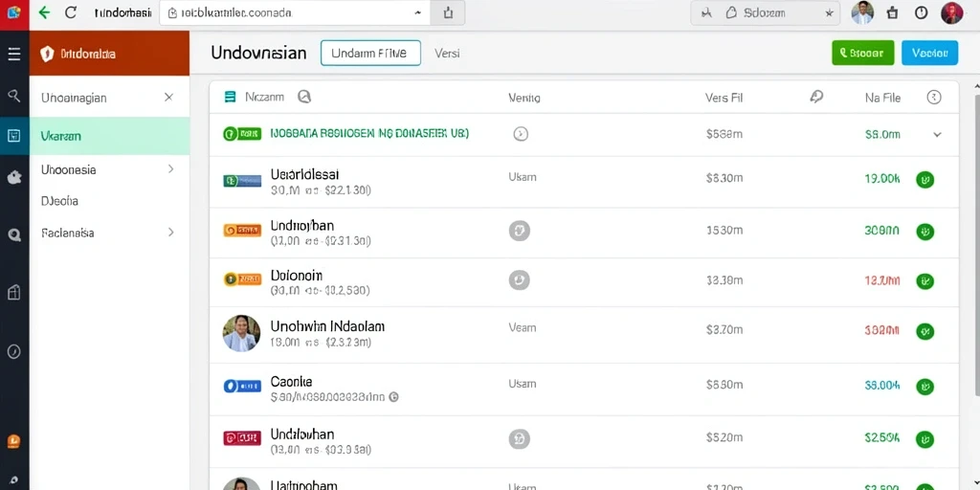The width and height of the screenshot is (980, 490).
Task: Click the Venitg column header
Action: [x=524, y=98]
